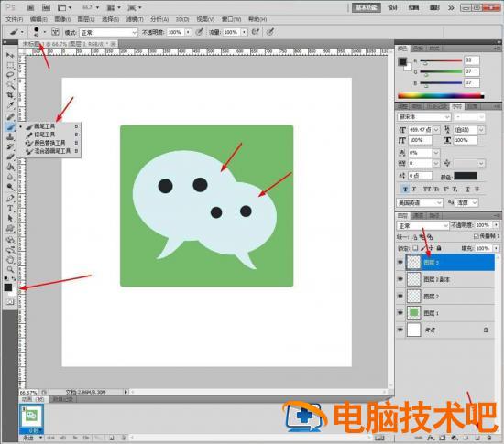Viewport: 504px width, 444px height.
Task: Select the Zoom tool in toolbox
Action: click(x=10, y=270)
